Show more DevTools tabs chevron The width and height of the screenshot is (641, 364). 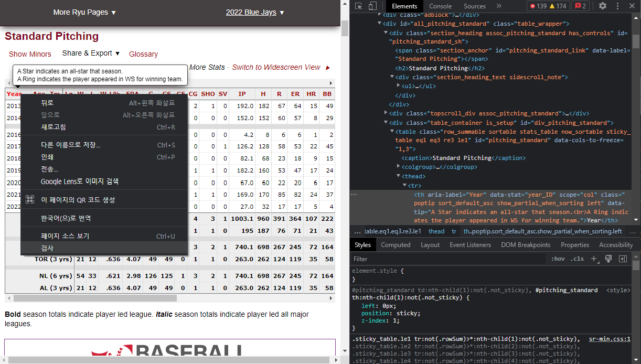499,6
